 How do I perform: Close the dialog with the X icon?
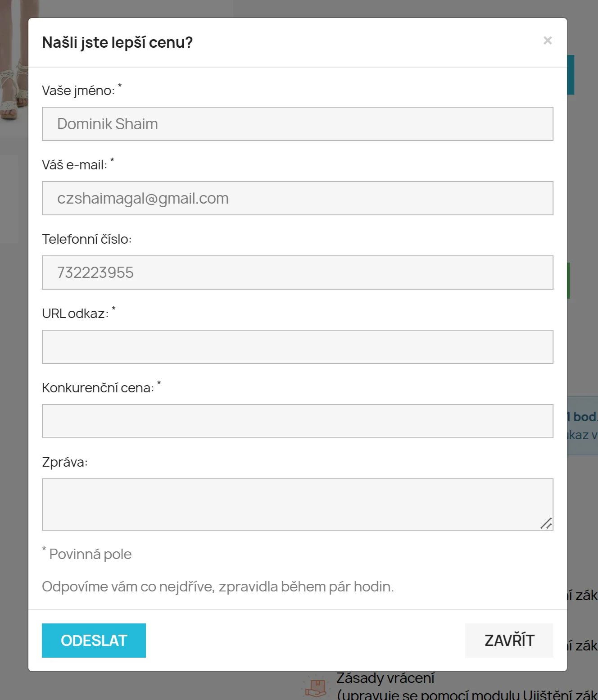point(548,41)
